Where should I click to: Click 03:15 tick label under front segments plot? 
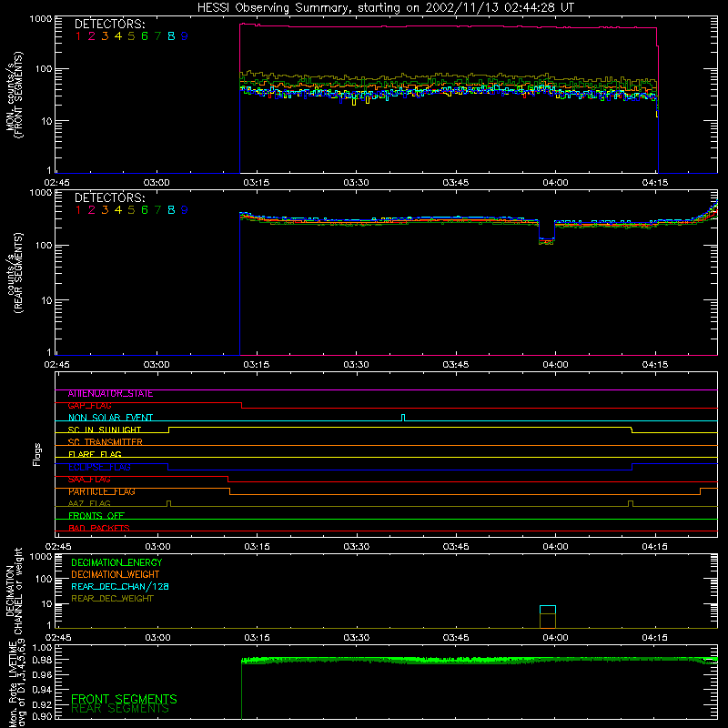(257, 183)
